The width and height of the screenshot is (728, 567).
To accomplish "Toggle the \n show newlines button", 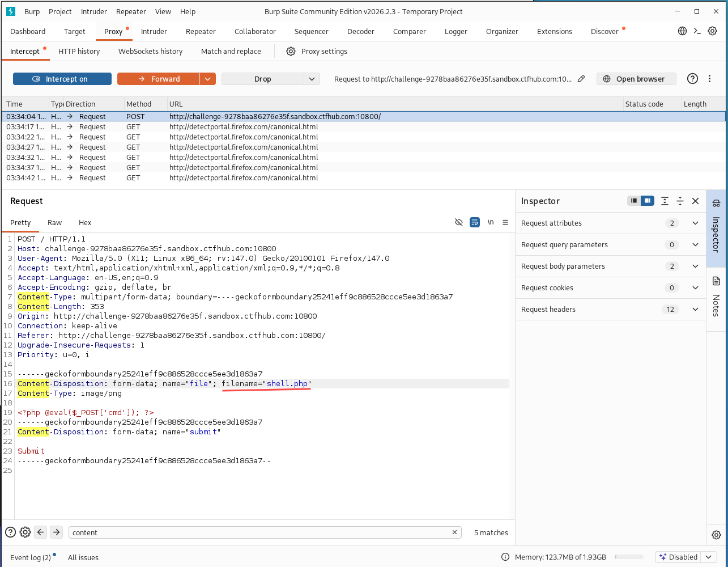I will point(491,222).
